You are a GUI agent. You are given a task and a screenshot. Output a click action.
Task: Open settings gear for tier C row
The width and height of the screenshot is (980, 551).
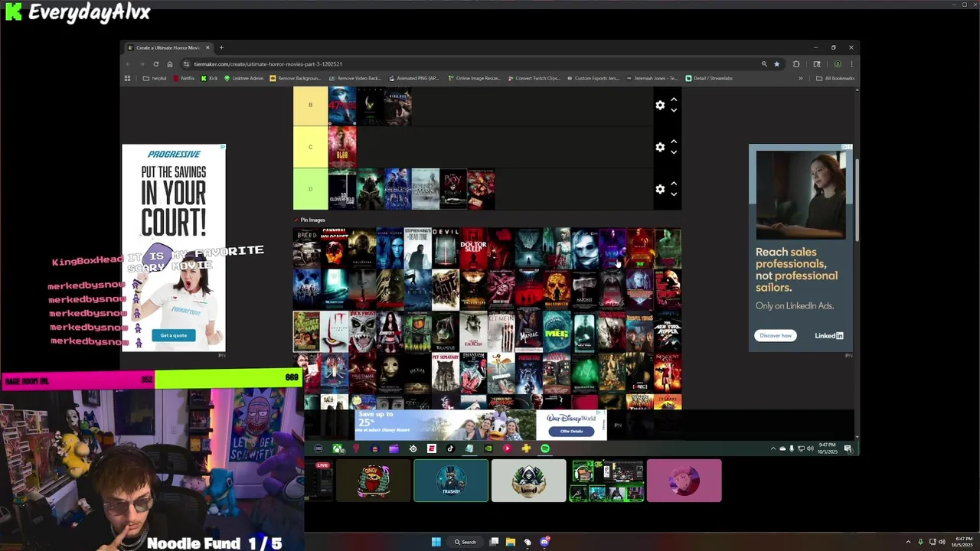click(x=660, y=147)
